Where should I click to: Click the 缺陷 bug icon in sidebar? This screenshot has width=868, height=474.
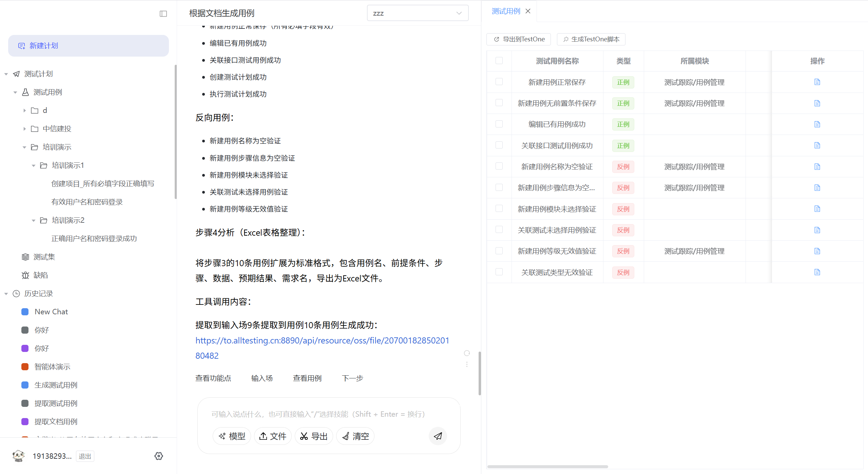[25, 275]
